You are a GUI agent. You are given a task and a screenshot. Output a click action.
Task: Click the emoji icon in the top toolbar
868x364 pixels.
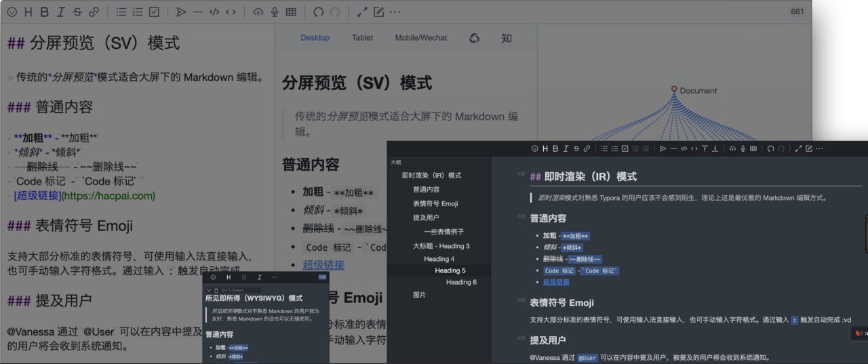[x=12, y=12]
